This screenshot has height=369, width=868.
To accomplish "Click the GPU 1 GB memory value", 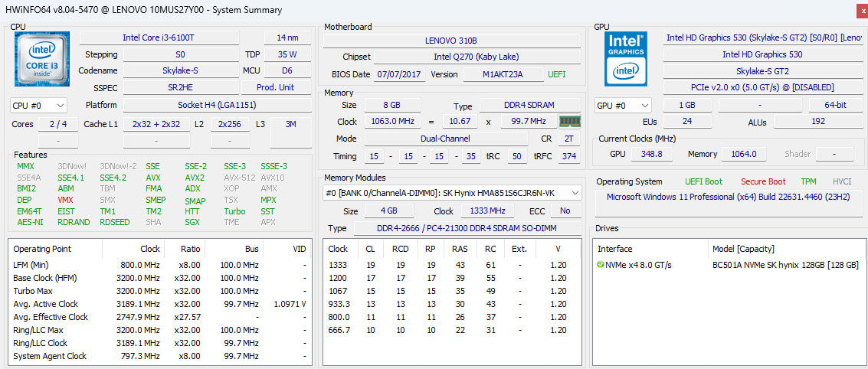I will (x=687, y=105).
